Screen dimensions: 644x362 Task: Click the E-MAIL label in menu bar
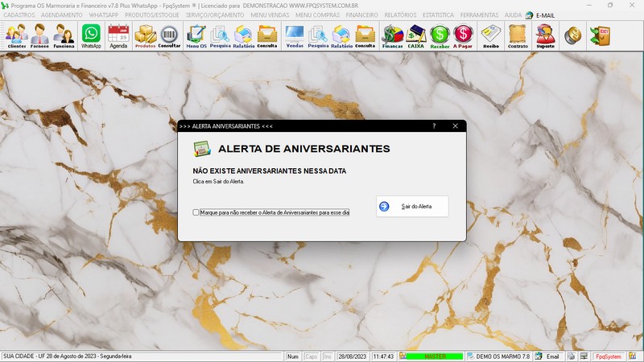point(546,15)
